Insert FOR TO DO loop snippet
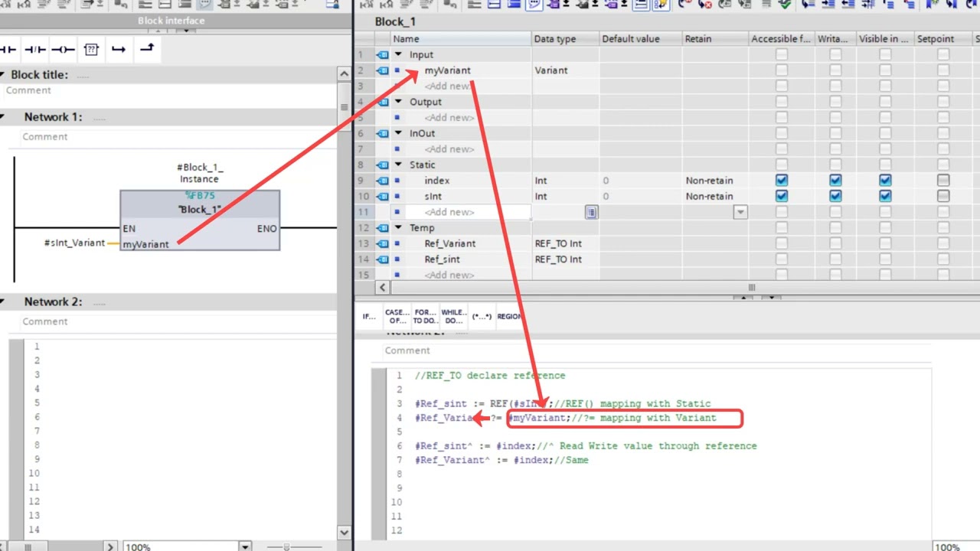 425,316
